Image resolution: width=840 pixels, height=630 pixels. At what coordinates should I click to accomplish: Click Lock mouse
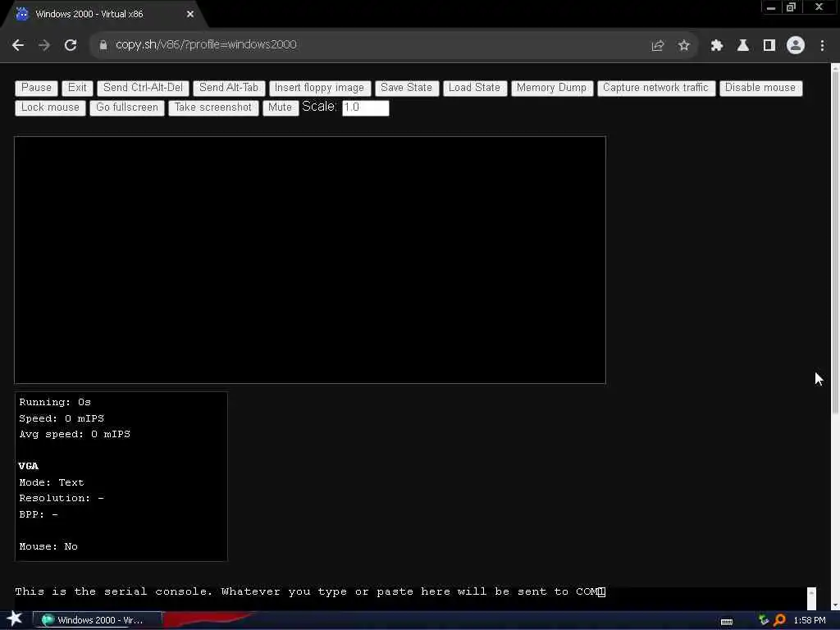(50, 107)
